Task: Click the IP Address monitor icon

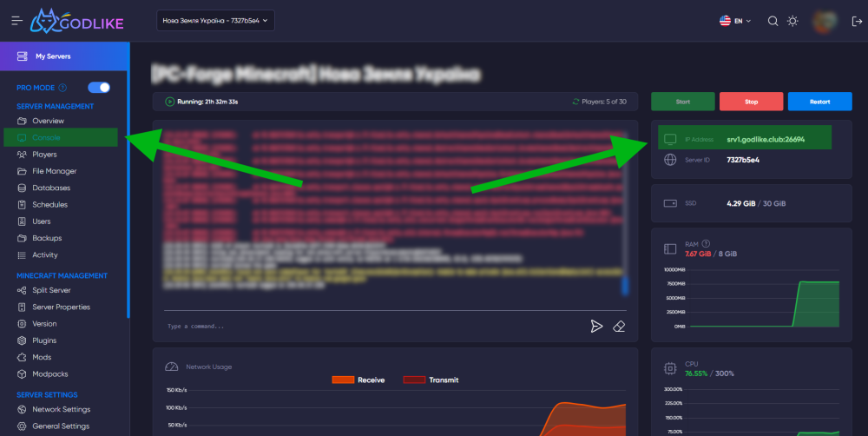Action: [670, 139]
